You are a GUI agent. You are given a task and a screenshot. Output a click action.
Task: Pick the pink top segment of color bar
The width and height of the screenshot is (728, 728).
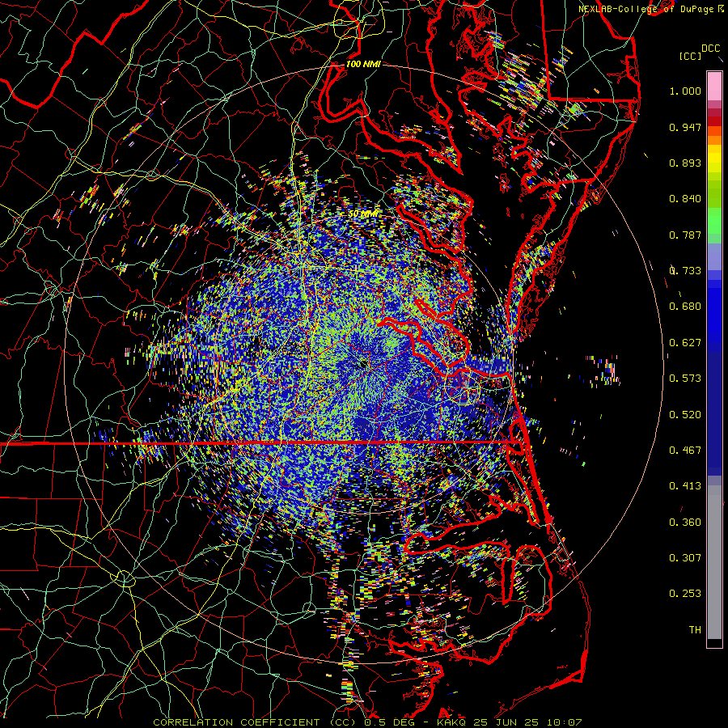(714, 87)
